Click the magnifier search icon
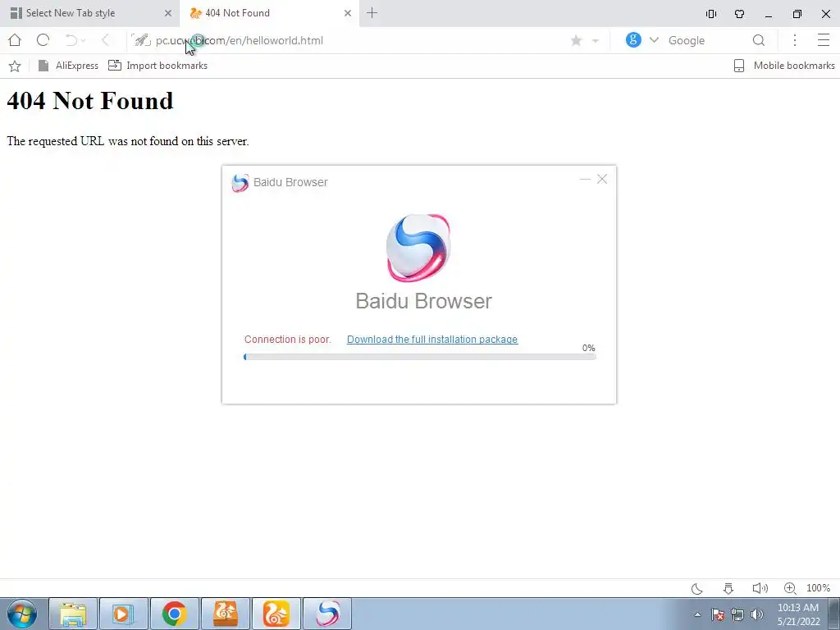 (x=759, y=40)
